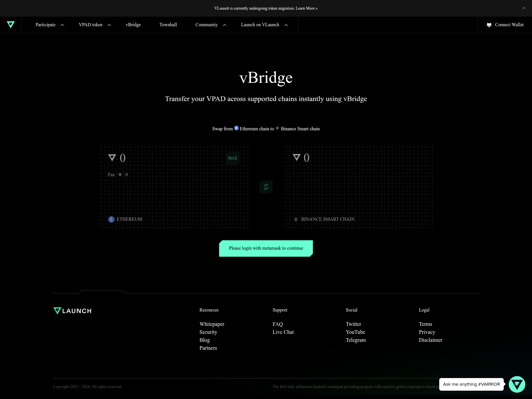This screenshot has width=532, height=399.
Task: Click the swap direction icon between panels
Action: pyautogui.click(x=266, y=187)
